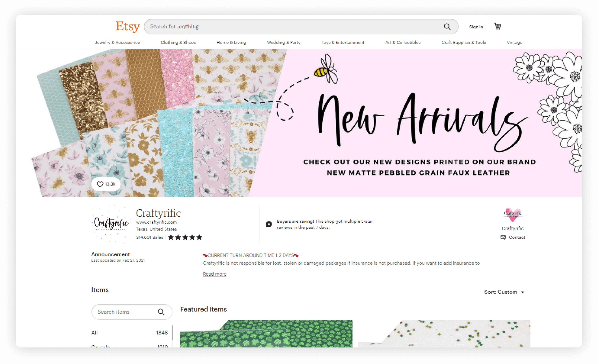The height and width of the screenshot is (364, 598).
Task: Open the Clothing & Shoes menu
Action: pos(178,42)
